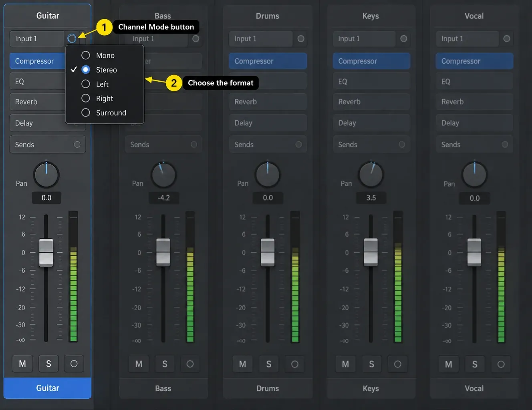Select the Stereo channel format
The width and height of the screenshot is (532, 410).
click(105, 70)
